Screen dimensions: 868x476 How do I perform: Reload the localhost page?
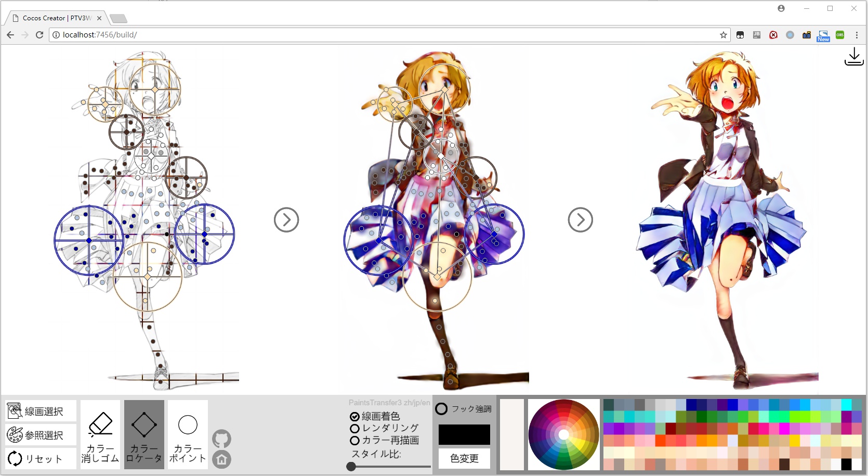pos(40,35)
